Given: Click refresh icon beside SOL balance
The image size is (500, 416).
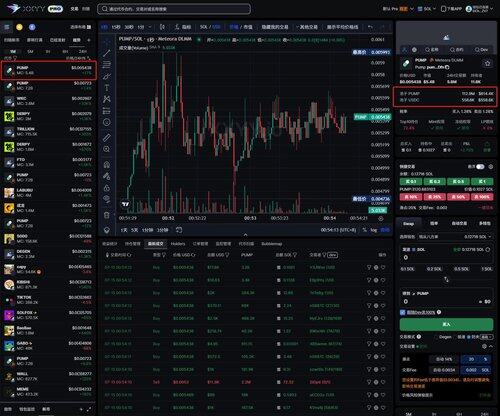Looking at the screenshot, I should click(x=488, y=249).
